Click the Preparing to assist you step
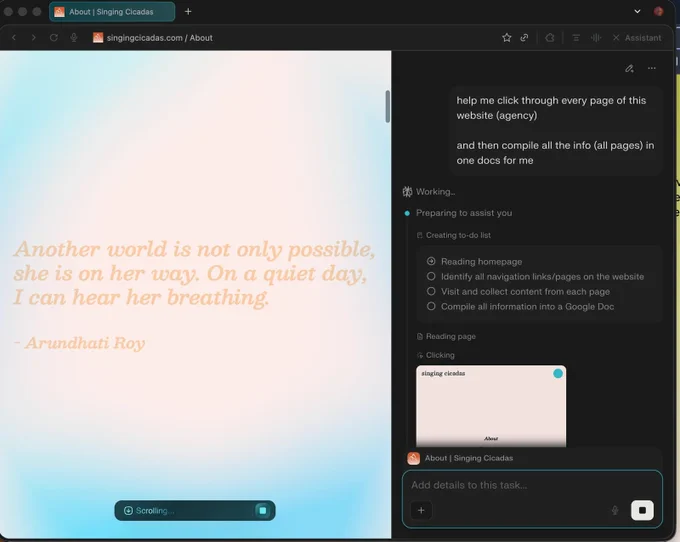Screen dimensions: 680x542 (x=464, y=213)
